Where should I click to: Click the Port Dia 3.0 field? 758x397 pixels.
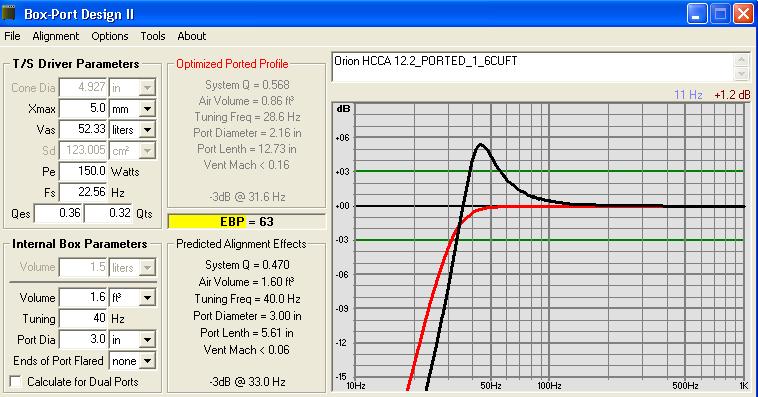click(83, 339)
